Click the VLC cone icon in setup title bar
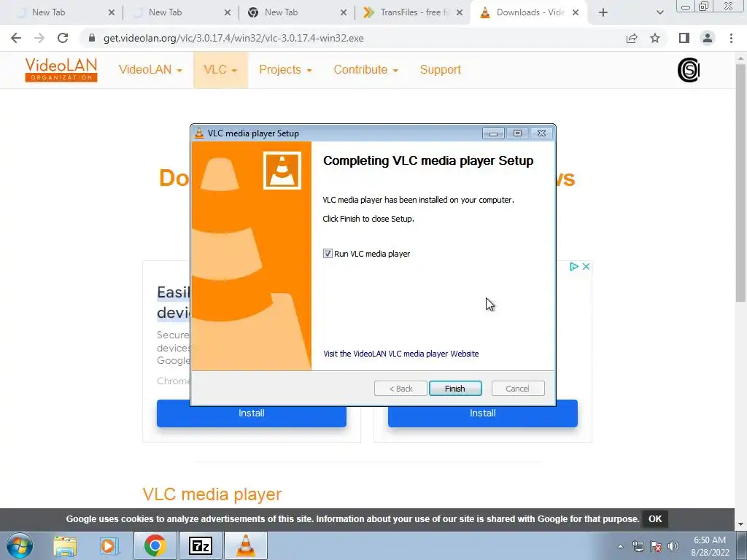This screenshot has width=747, height=560. point(199,133)
